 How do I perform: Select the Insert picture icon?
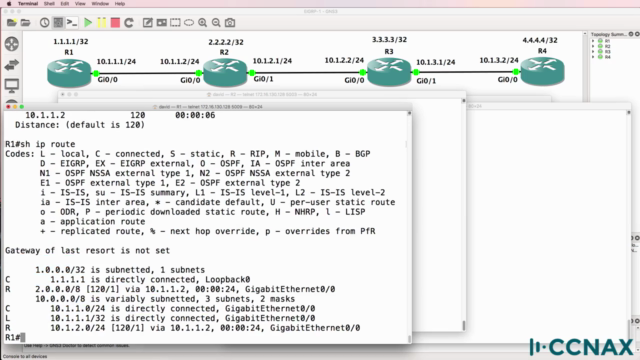(162, 22)
